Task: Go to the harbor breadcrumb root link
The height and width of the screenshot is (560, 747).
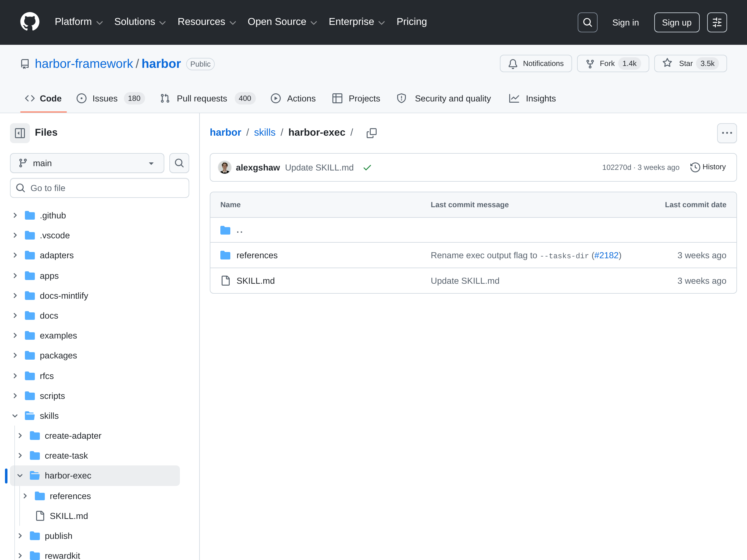Action: tap(225, 133)
